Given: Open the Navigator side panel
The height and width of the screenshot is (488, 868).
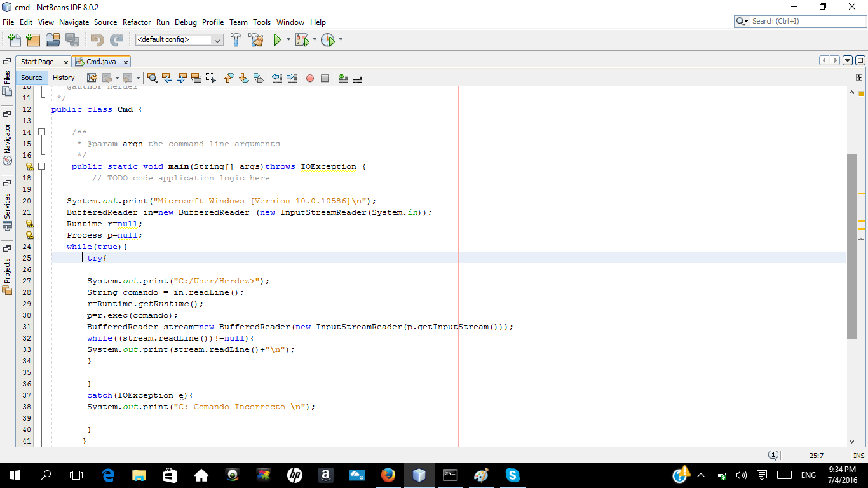Looking at the screenshot, I should [7, 140].
